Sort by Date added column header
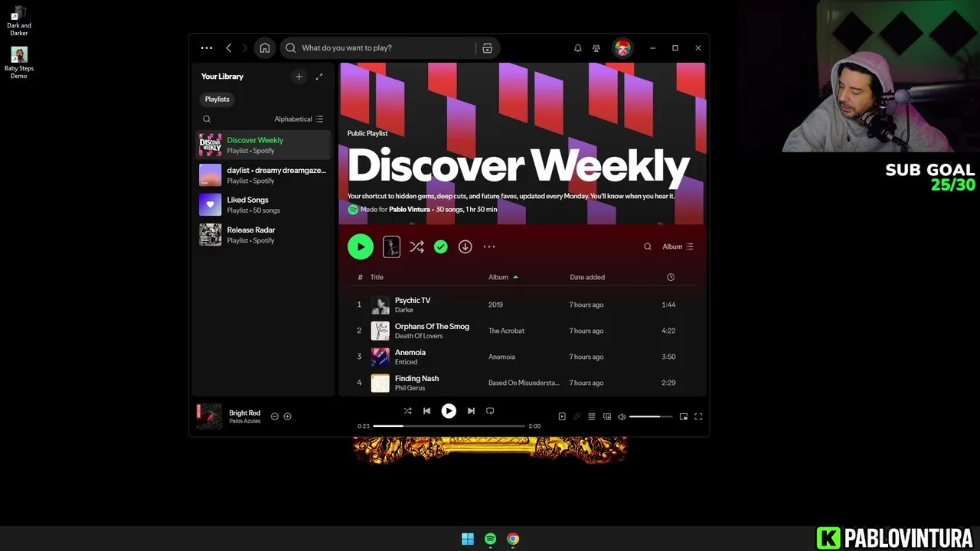Screen dimensions: 980x551 [587, 277]
